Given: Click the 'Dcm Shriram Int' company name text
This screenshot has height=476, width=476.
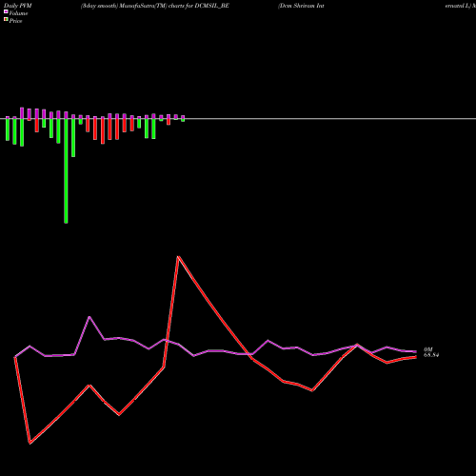Looking at the screenshot, I should (301, 6).
